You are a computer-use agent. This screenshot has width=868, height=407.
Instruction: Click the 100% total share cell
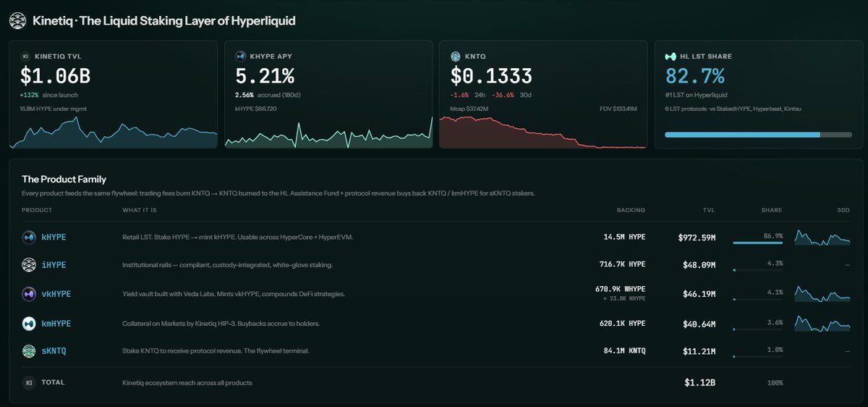[x=775, y=382]
